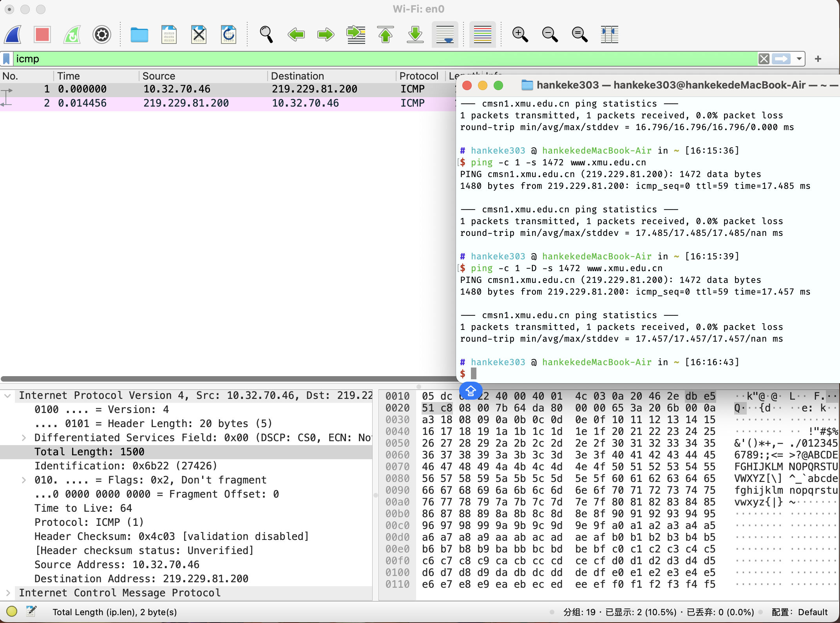840x623 pixels.
Task: Expand the Flags: 0x2 row
Action: click(24, 480)
